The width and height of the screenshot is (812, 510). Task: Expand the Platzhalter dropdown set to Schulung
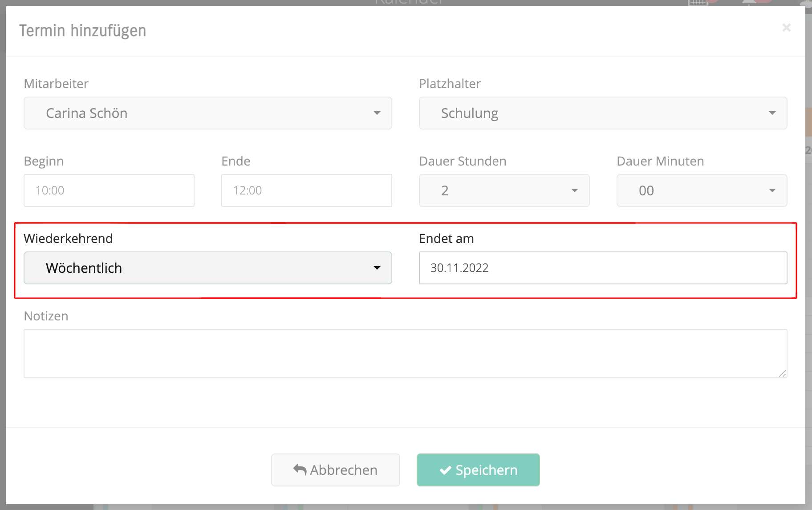603,113
